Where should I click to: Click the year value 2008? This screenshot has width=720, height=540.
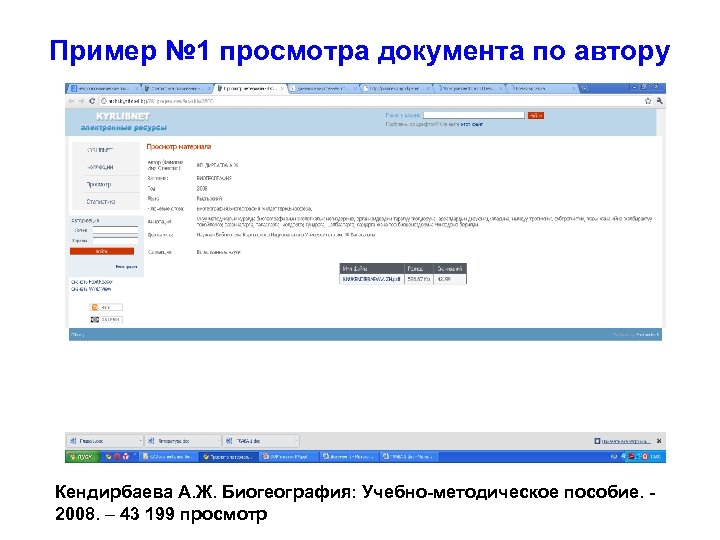coord(202,188)
